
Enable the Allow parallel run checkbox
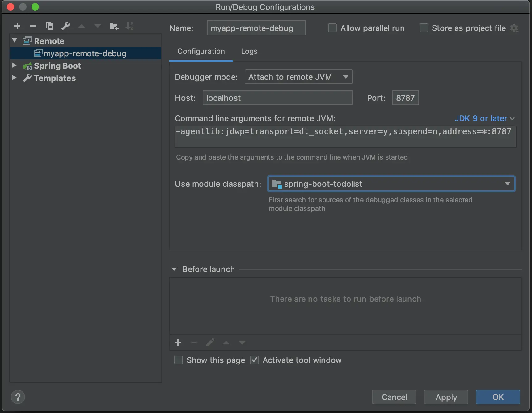[332, 28]
